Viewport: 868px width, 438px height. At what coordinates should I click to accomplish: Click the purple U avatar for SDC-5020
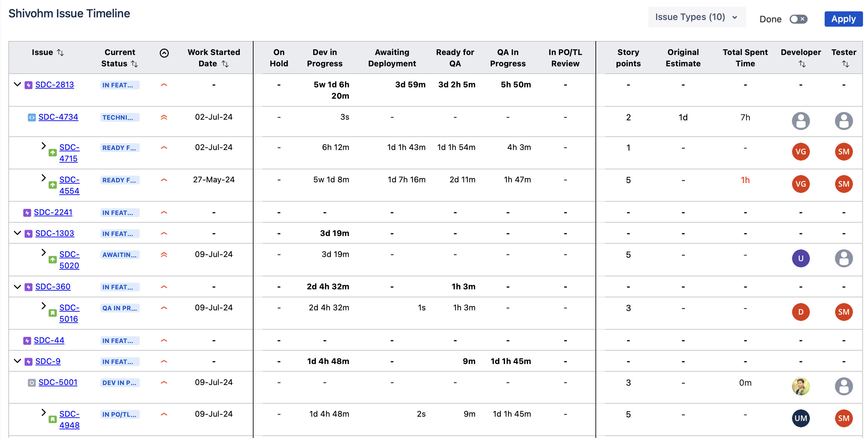click(x=801, y=258)
